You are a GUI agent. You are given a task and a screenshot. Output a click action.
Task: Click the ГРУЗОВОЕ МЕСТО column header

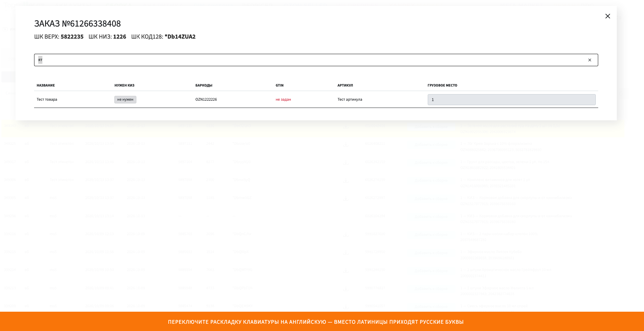point(442,85)
